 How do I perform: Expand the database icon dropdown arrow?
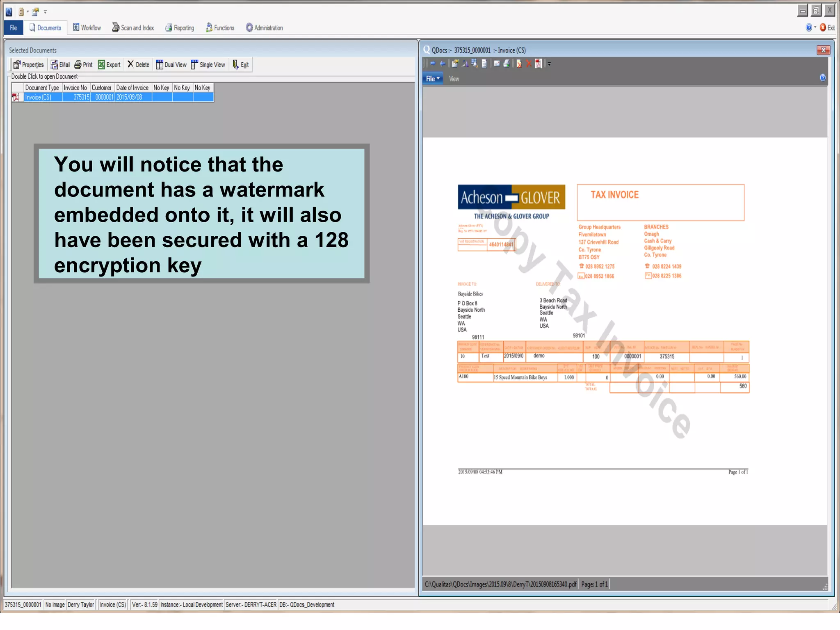[x=27, y=12]
